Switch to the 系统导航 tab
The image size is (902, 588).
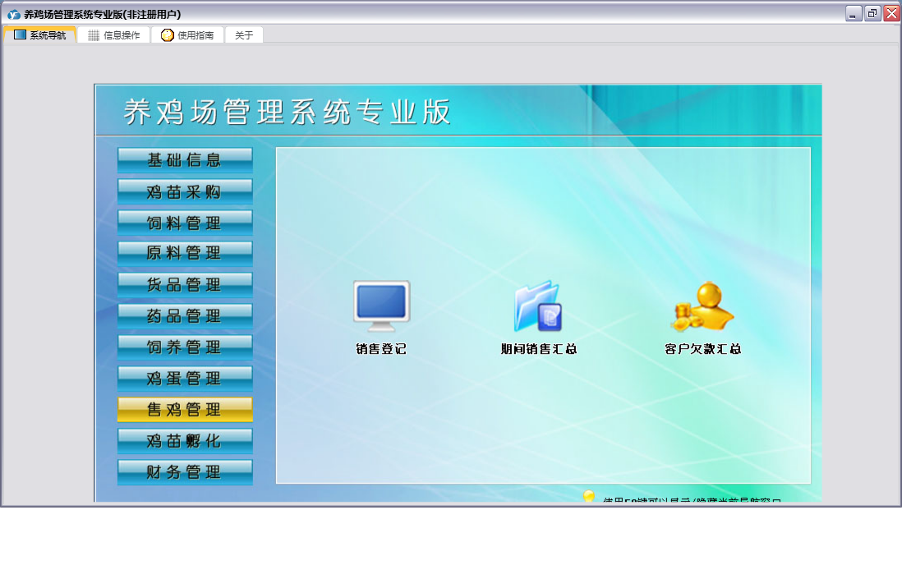click(39, 35)
